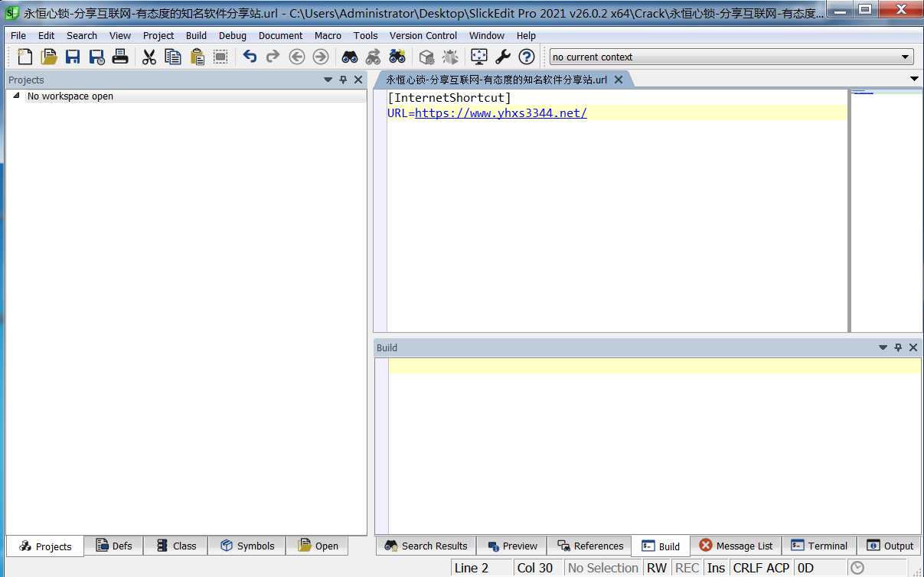Viewport: 924px width, 577px height.
Task: Open the Debug menu
Action: (233, 35)
